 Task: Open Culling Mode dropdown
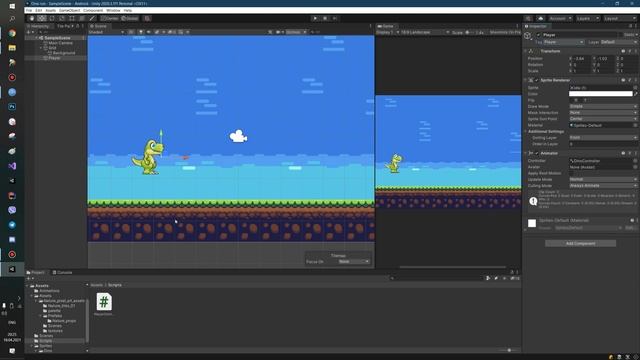pyautogui.click(x=603, y=185)
